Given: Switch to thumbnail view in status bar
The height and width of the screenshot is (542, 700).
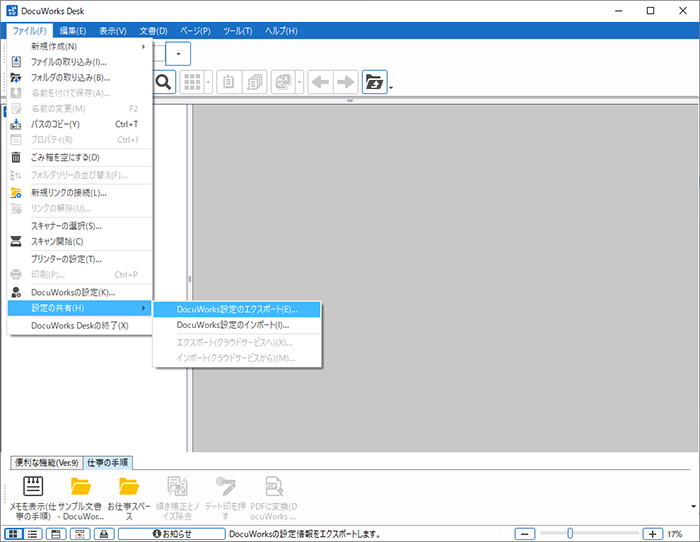Looking at the screenshot, I should 13,534.
